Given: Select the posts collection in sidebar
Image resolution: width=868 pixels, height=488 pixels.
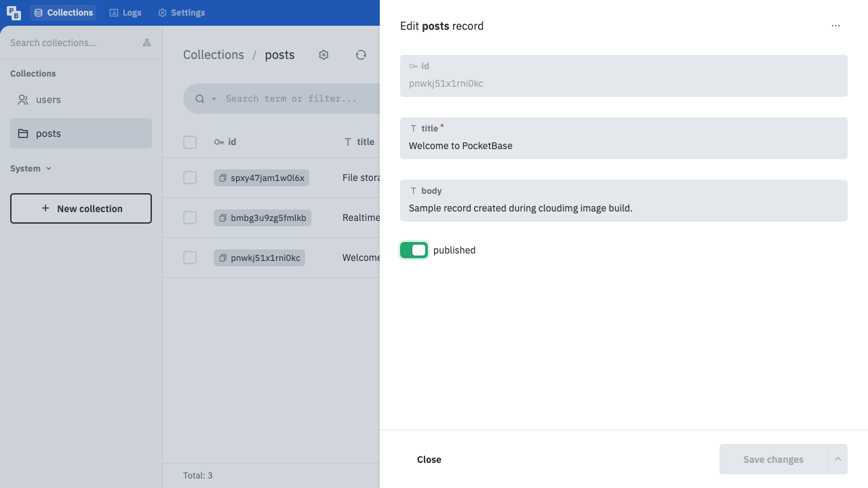Looking at the screenshot, I should (81, 134).
